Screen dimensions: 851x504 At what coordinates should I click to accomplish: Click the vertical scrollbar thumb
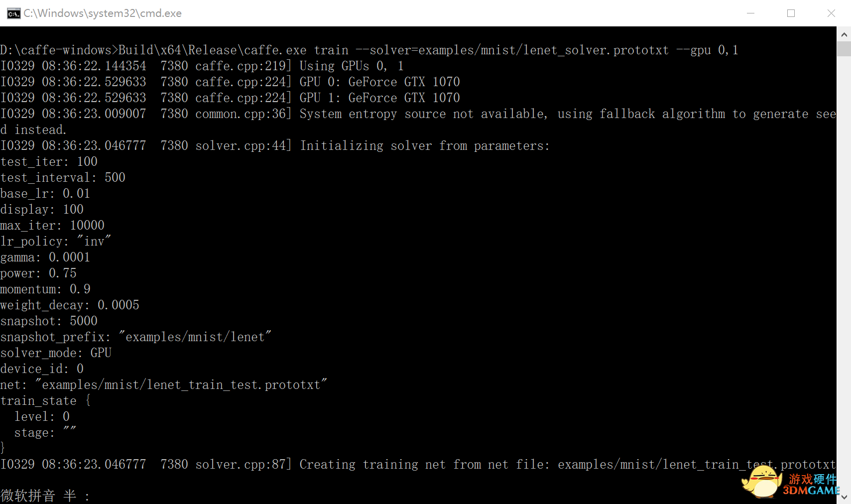(844, 49)
